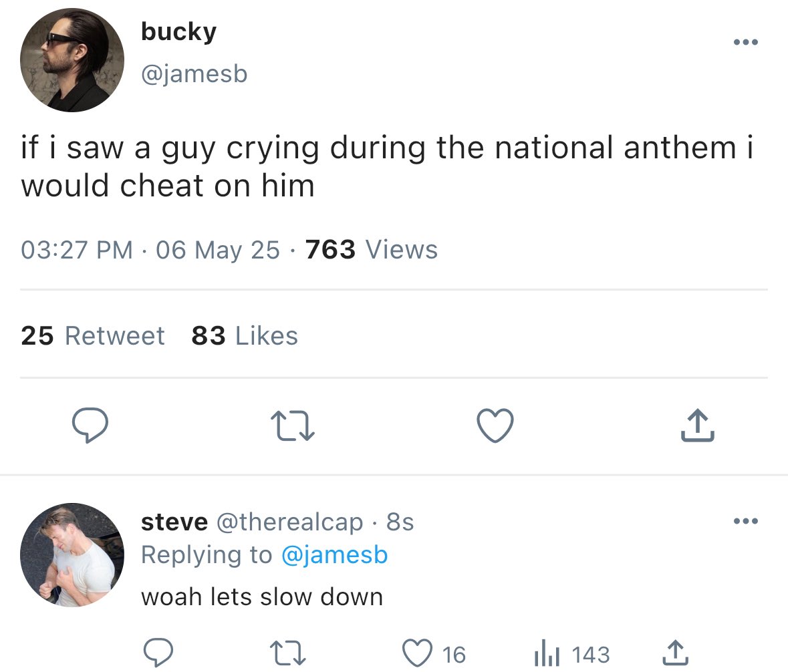Click the blue @jamesb mention link
Screen dimensions: 788x672
334,555
